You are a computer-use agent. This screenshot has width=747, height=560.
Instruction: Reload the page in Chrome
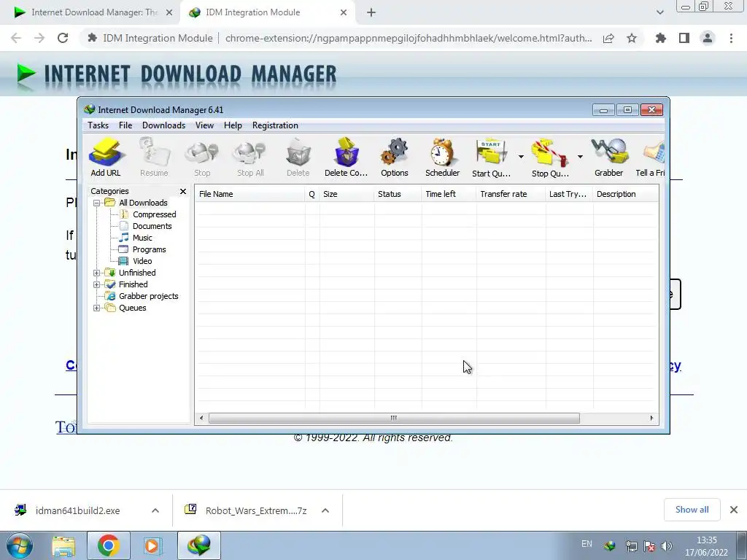[x=63, y=38]
